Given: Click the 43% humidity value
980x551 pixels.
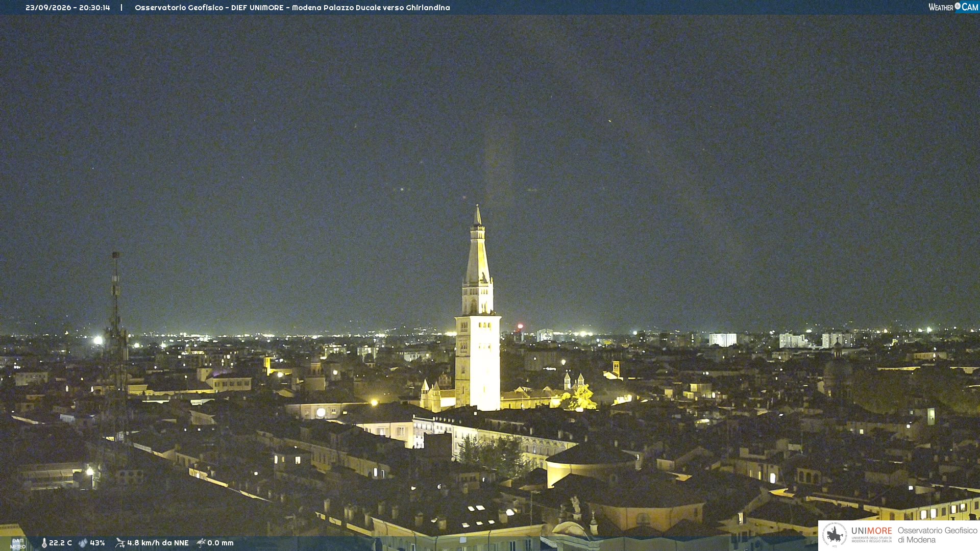Looking at the screenshot, I should pyautogui.click(x=97, y=543).
